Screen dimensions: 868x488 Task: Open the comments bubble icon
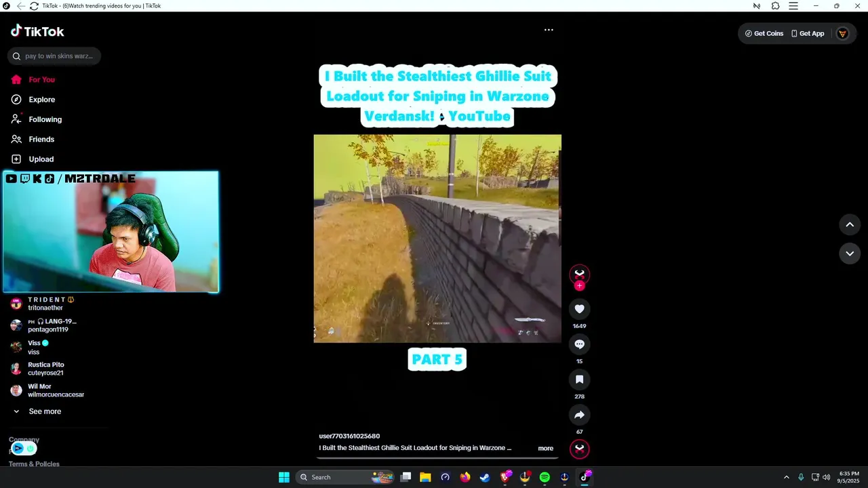[x=579, y=344]
